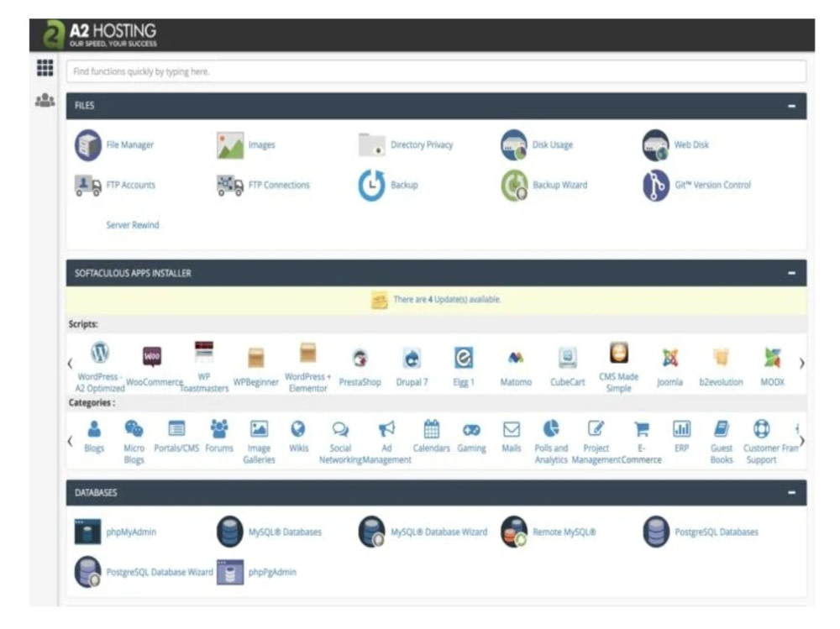Click the Backup icon
This screenshot has height=629, width=840.
click(371, 186)
